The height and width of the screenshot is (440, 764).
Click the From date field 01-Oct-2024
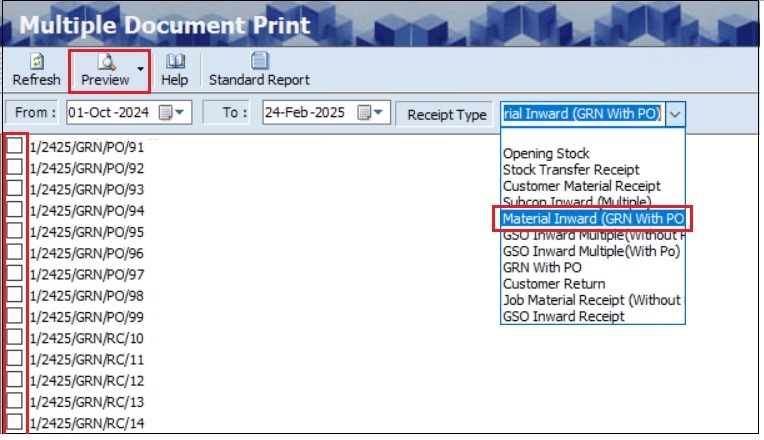110,113
